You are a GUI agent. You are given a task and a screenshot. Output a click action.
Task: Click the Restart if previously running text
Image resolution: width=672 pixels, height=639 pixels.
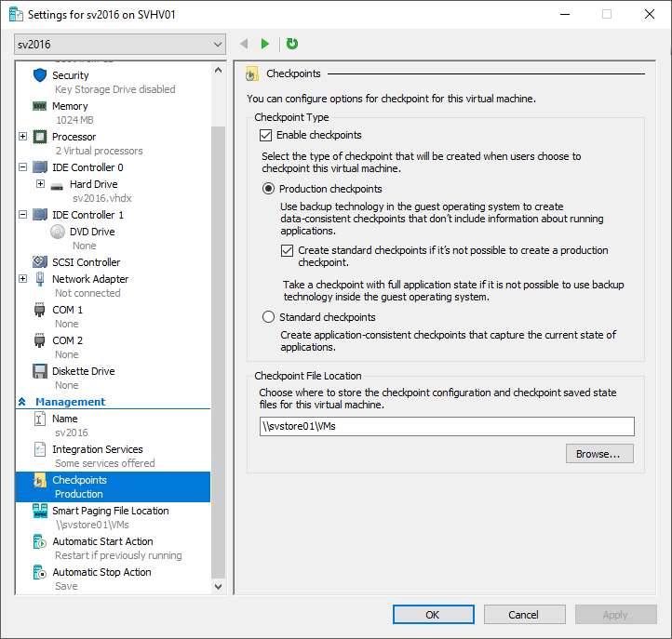tap(118, 555)
